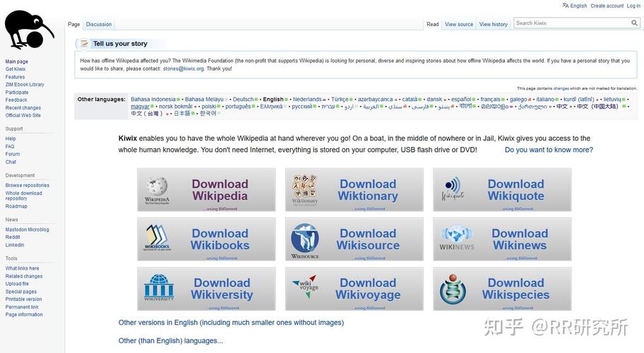This screenshot has width=644, height=353.
Task: Switch language to français
Action: point(490,100)
